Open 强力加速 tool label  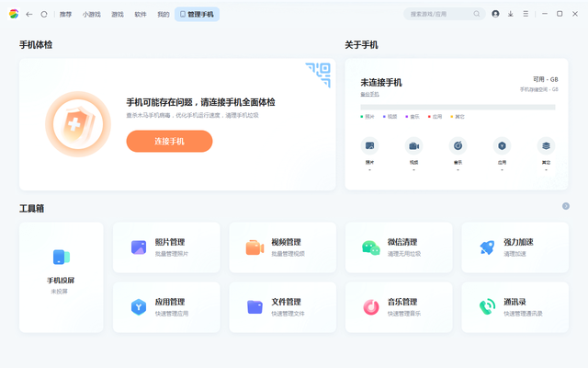tap(518, 242)
